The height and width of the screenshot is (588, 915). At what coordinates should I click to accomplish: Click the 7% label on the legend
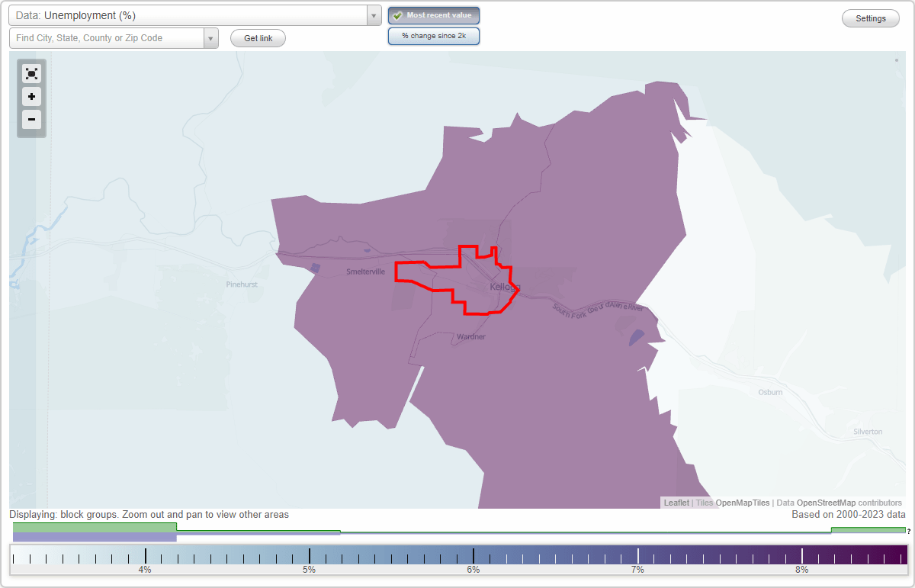click(637, 570)
